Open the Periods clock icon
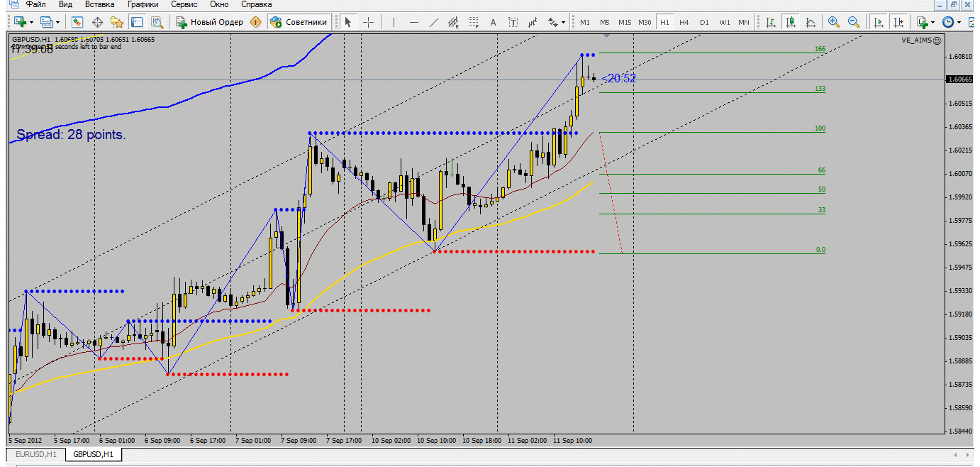Image resolution: width=980 pixels, height=467 pixels. [947, 22]
